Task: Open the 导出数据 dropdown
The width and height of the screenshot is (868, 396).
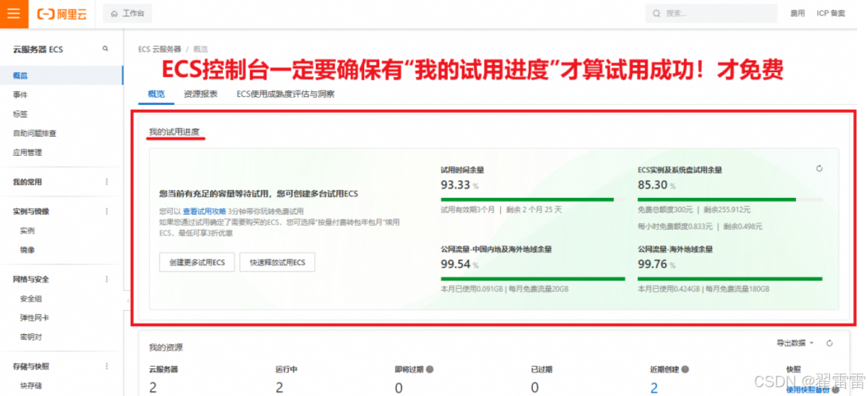Action: [x=795, y=344]
